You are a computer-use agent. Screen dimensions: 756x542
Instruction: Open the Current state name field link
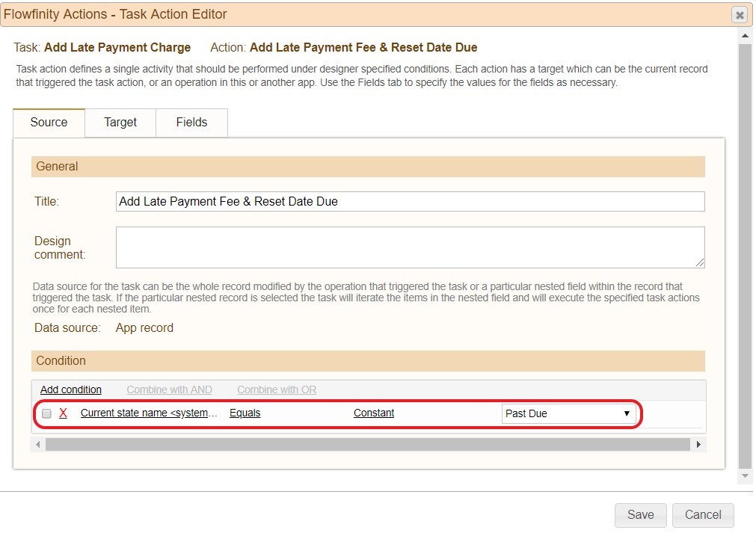click(150, 413)
